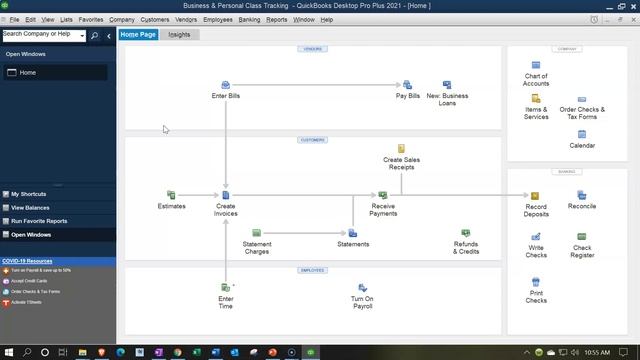
Task: Click Turn on Payroll promo link
Action: click(41, 270)
